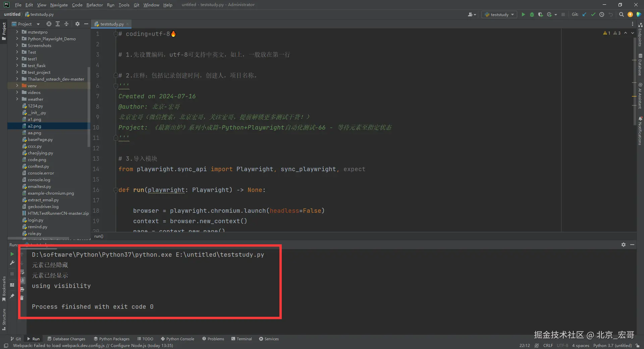This screenshot has width=644, height=349.
Task: Run teststudy with coverage
Action: click(x=541, y=14)
